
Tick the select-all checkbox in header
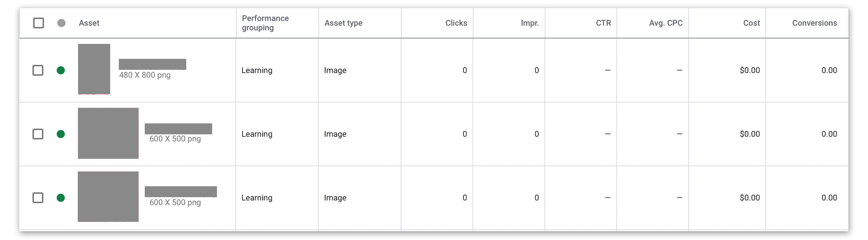click(x=38, y=23)
